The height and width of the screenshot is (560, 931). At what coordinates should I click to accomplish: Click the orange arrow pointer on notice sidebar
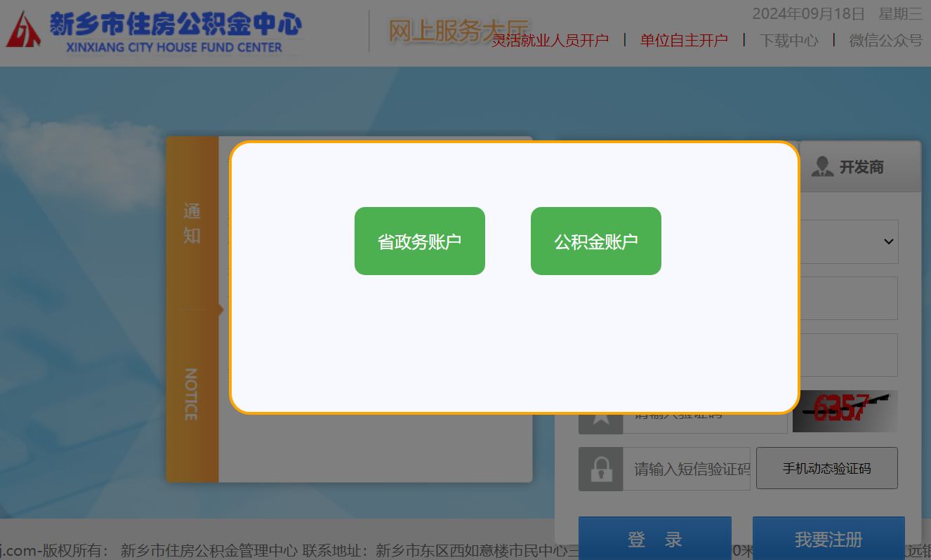220,309
